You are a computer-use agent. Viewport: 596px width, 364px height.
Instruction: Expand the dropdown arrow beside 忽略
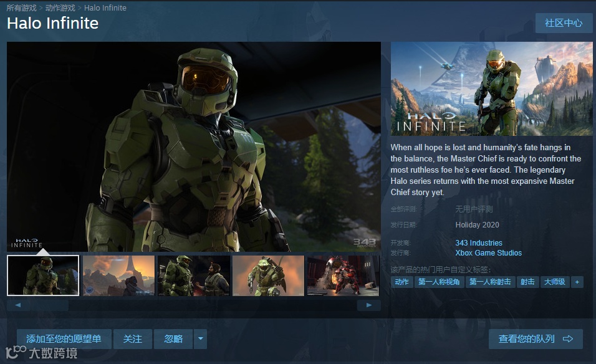[x=200, y=339]
